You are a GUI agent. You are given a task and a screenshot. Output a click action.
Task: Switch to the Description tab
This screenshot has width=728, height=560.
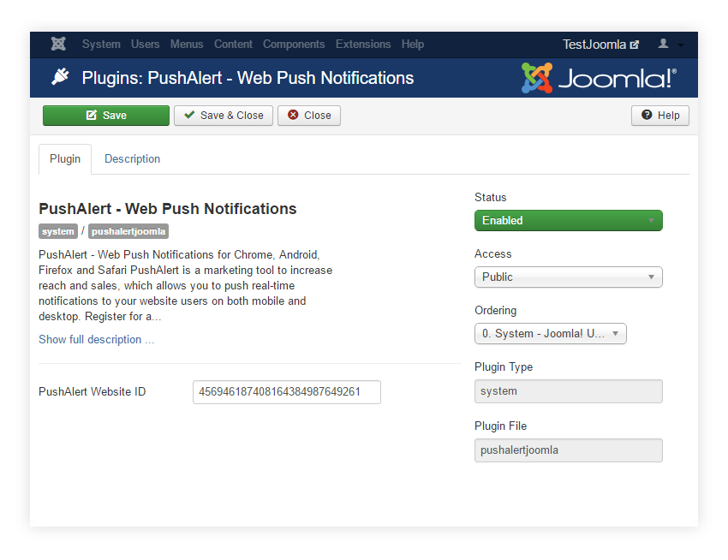(x=132, y=159)
